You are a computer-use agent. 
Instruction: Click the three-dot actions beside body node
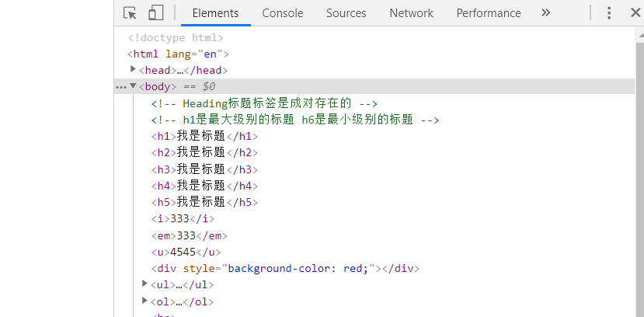(x=121, y=88)
